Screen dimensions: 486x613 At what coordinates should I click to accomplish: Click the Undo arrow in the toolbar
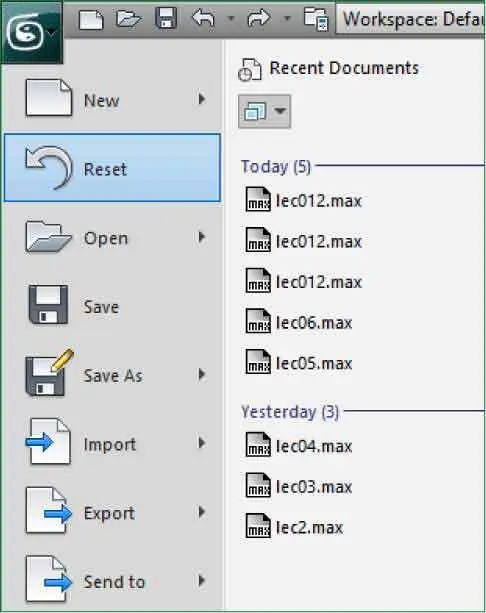coord(203,18)
